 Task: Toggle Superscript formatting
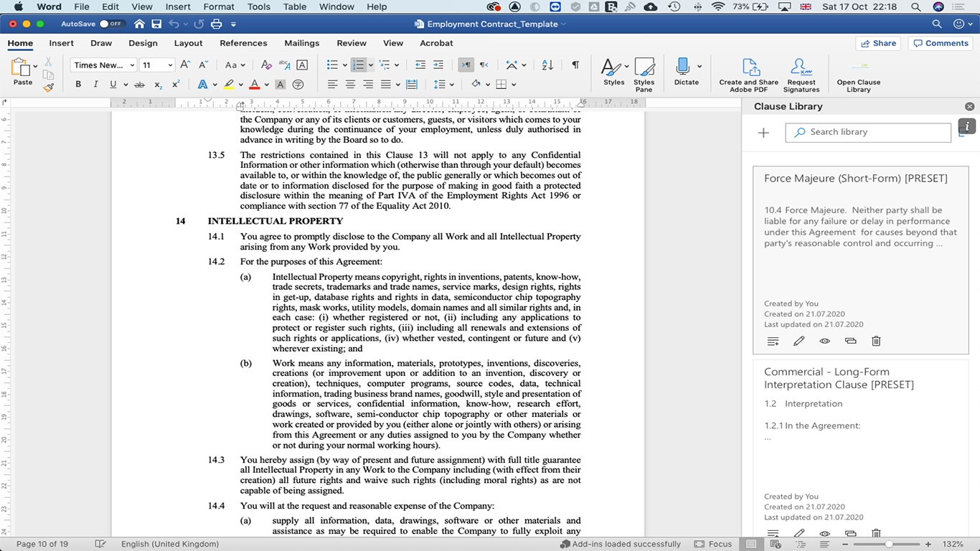tap(176, 85)
